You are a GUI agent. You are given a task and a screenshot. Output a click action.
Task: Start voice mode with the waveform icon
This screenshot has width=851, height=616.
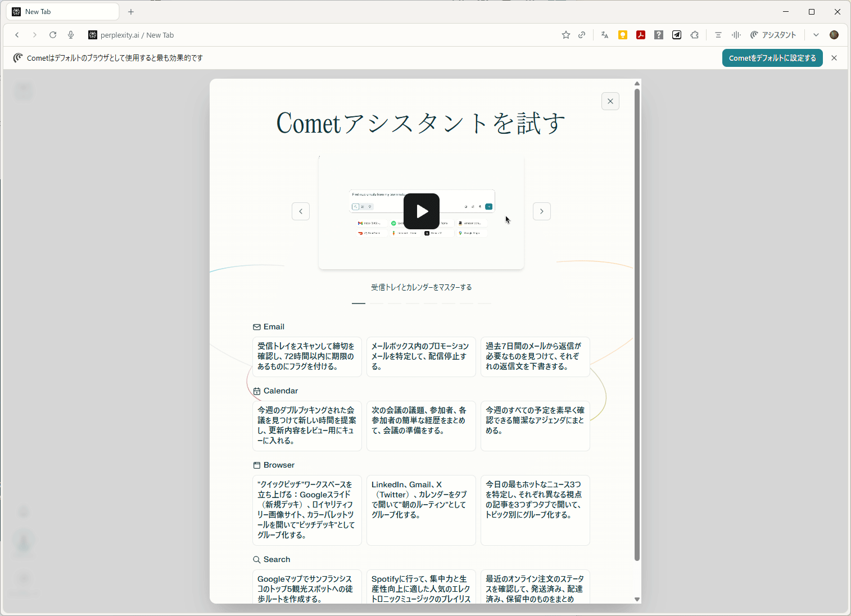pyautogui.click(x=736, y=35)
